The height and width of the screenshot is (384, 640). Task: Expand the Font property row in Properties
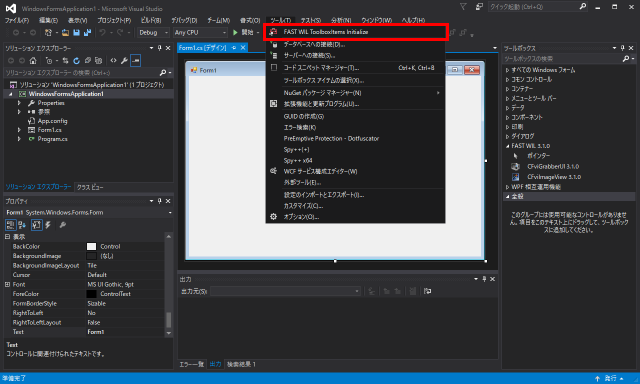click(7, 284)
